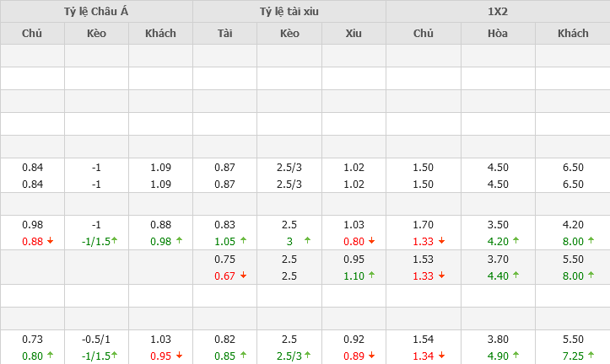Click the Hòa column header
This screenshot has width=610, height=364.
tap(498, 34)
